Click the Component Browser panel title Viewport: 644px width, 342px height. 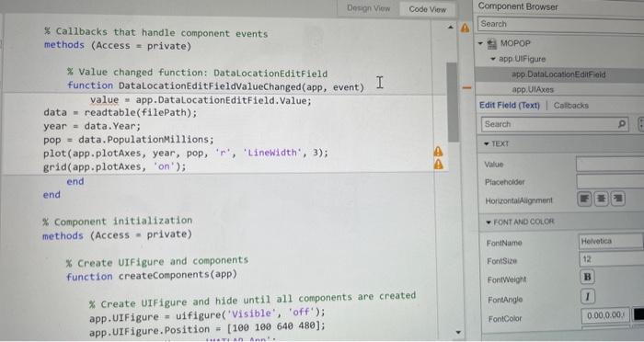(x=518, y=6)
